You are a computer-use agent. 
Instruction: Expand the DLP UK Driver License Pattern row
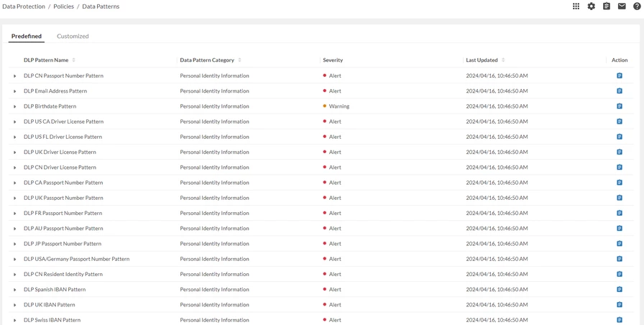[x=15, y=152]
